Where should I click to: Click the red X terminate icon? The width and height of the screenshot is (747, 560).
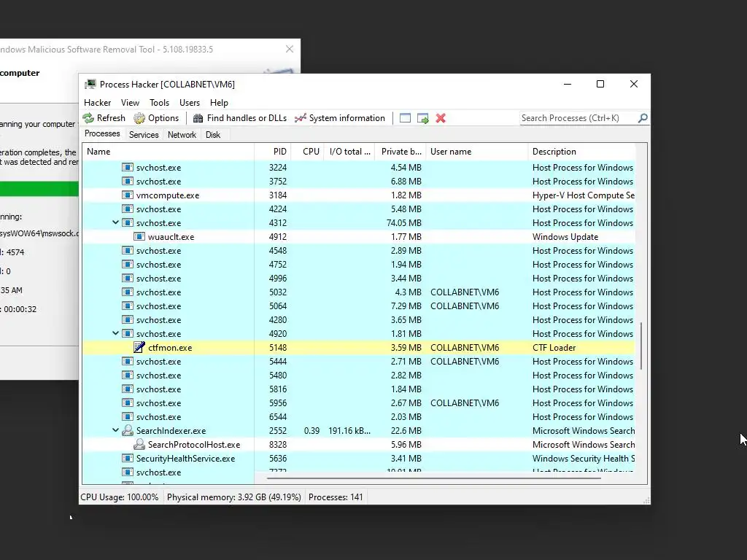(x=441, y=118)
